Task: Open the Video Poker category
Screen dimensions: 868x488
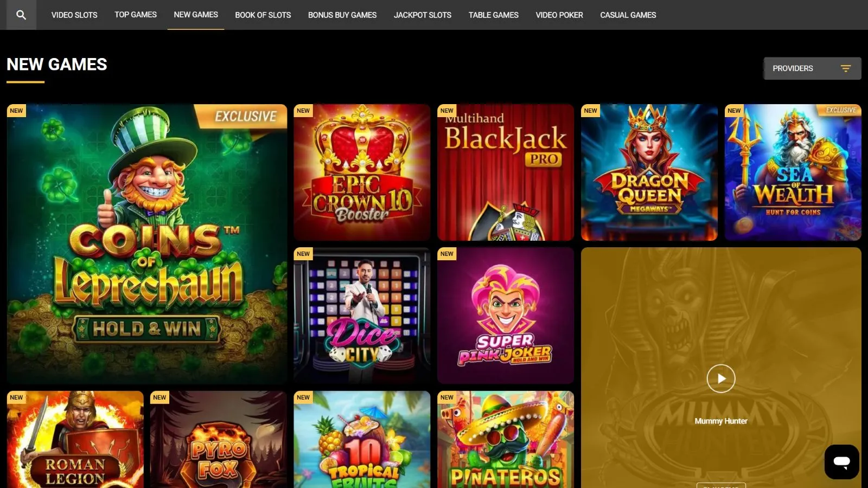Action: 559,15
